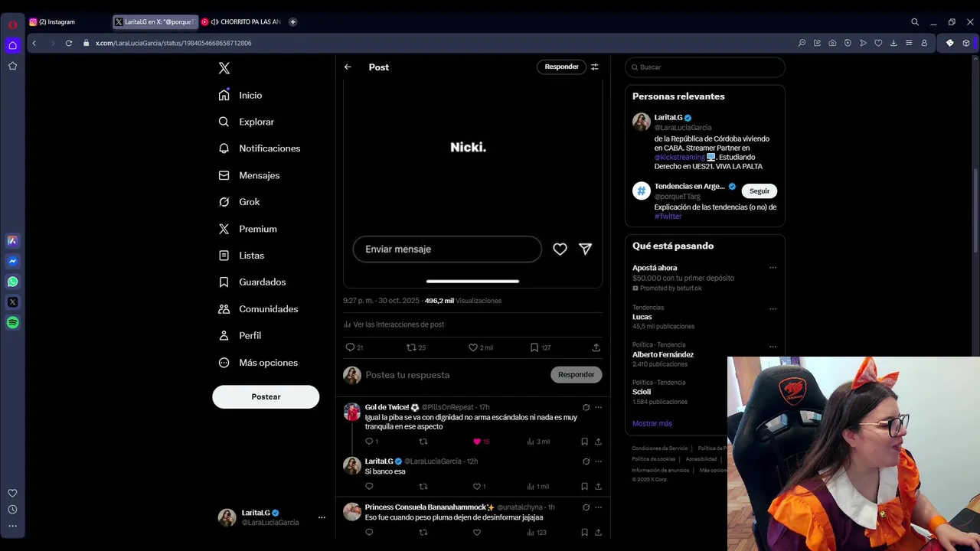Click the address bar URL
Image resolution: width=980 pixels, height=551 pixels.
174,44
